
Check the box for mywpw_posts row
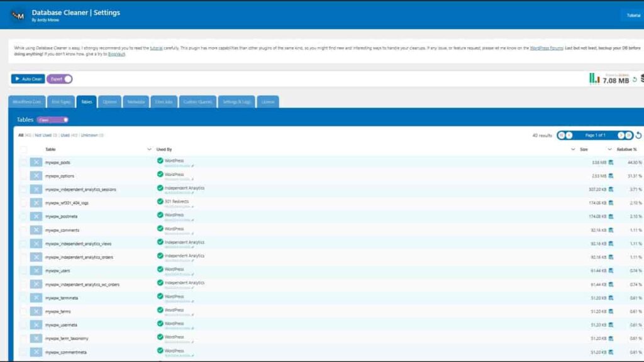click(23, 163)
